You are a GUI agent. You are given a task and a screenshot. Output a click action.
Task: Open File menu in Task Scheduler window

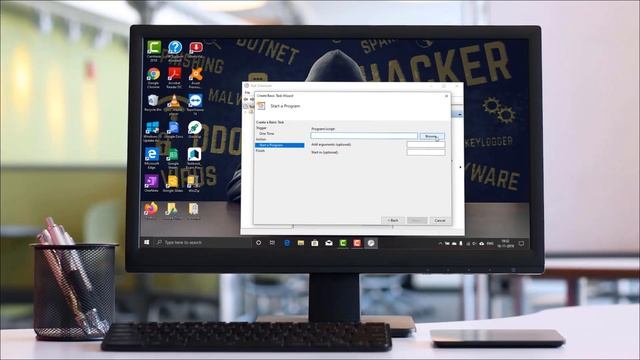(247, 93)
